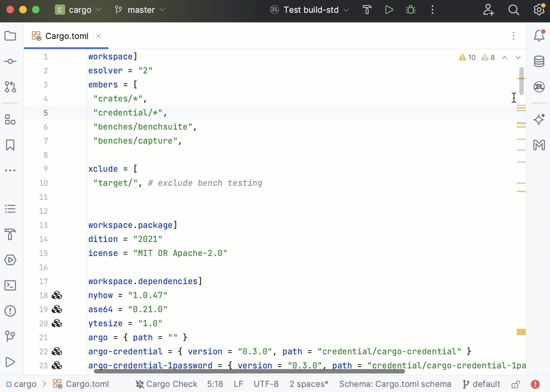
Task: Open the Bookmarks tool window
Action: tap(10, 145)
